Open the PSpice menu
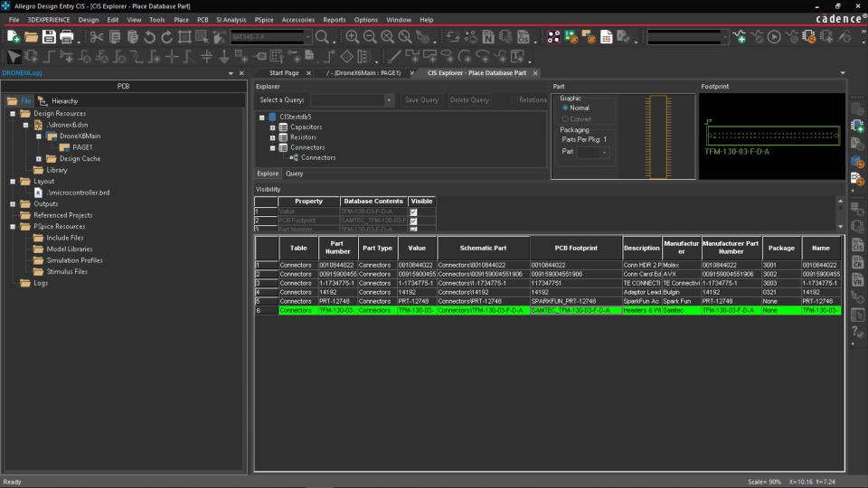Screen dimensions: 868x488 click(x=264, y=19)
